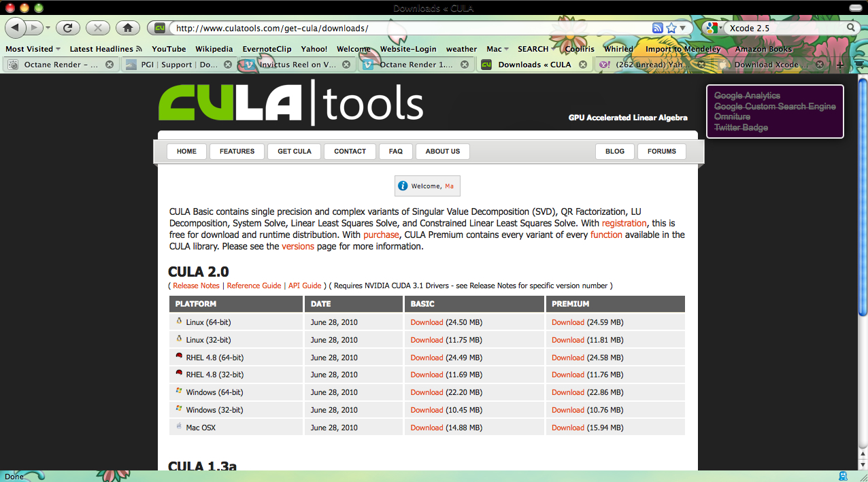Image resolution: width=868 pixels, height=482 pixels.
Task: Open the FEATURES navigation button
Action: click(237, 152)
